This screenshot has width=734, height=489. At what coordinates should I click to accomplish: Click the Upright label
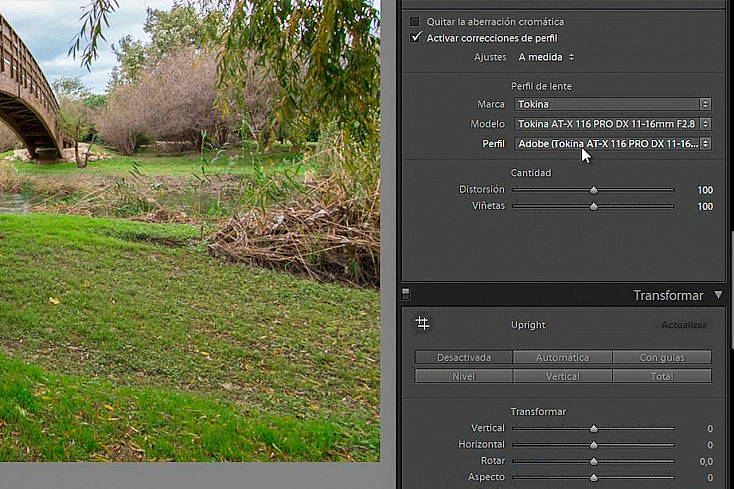coord(528,325)
